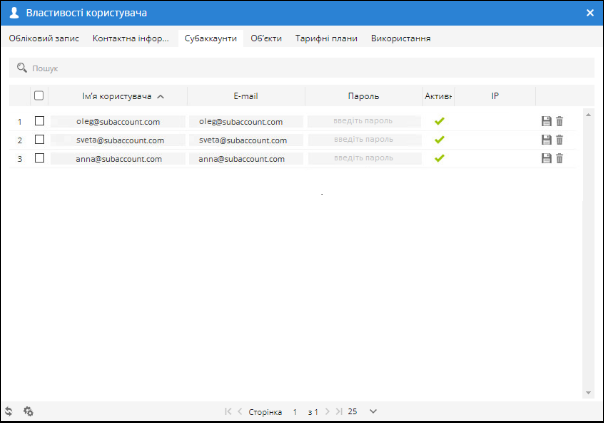
Task: Check the box for anna@subaccount.com
Action: [39, 158]
